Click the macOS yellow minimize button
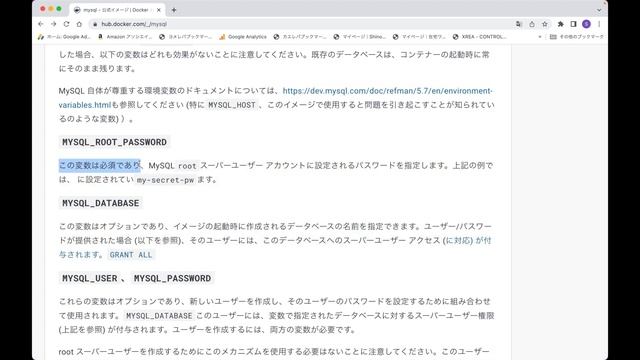 51,9
